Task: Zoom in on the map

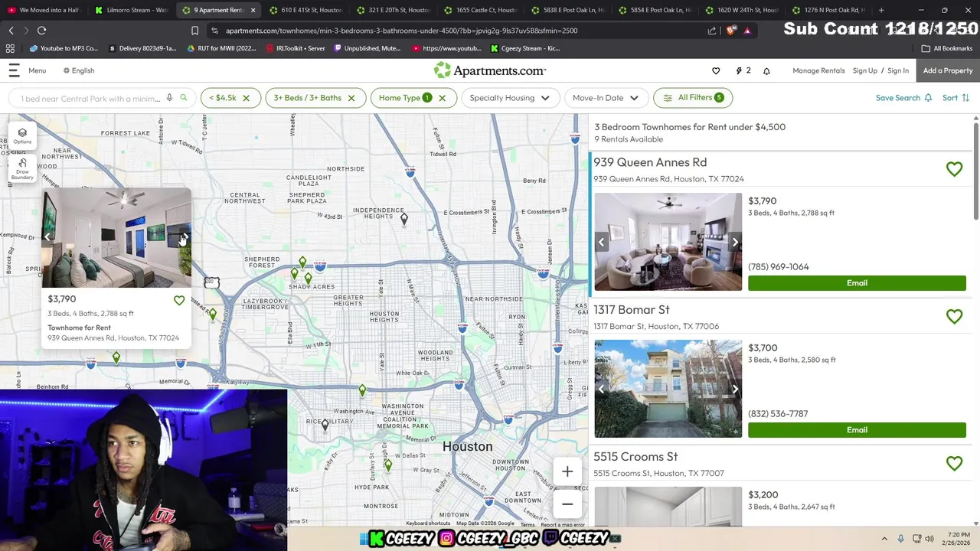Action: pos(567,471)
